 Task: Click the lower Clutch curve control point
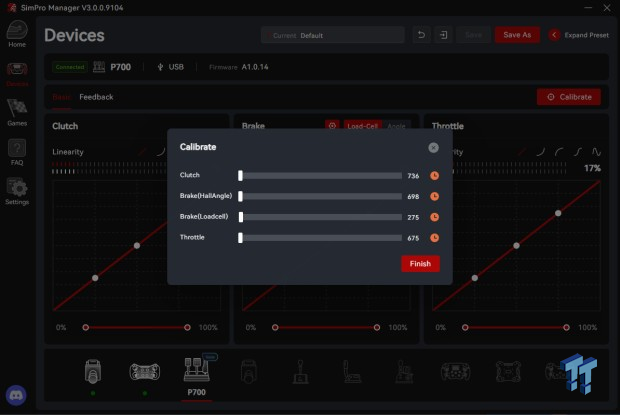click(95, 278)
